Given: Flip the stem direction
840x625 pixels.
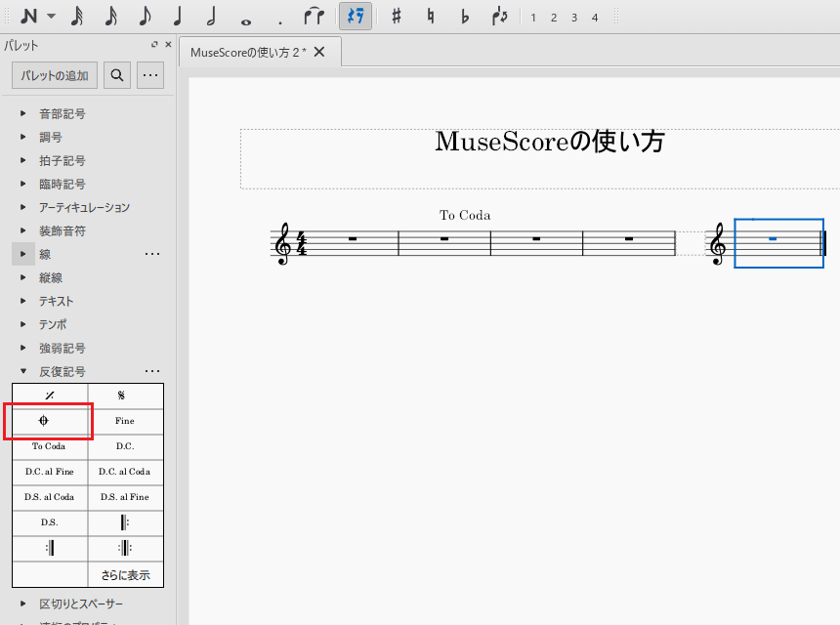Looking at the screenshot, I should [499, 16].
